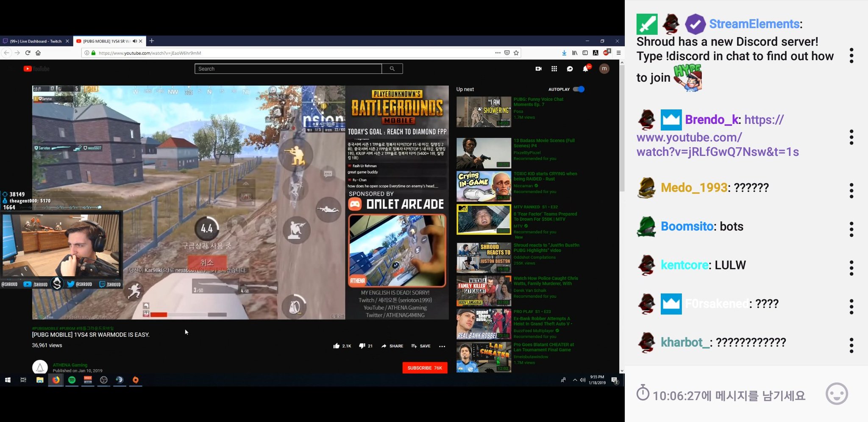This screenshot has width=868, height=422.
Task: Open options menu for F0rsakened message
Action: [x=851, y=306]
